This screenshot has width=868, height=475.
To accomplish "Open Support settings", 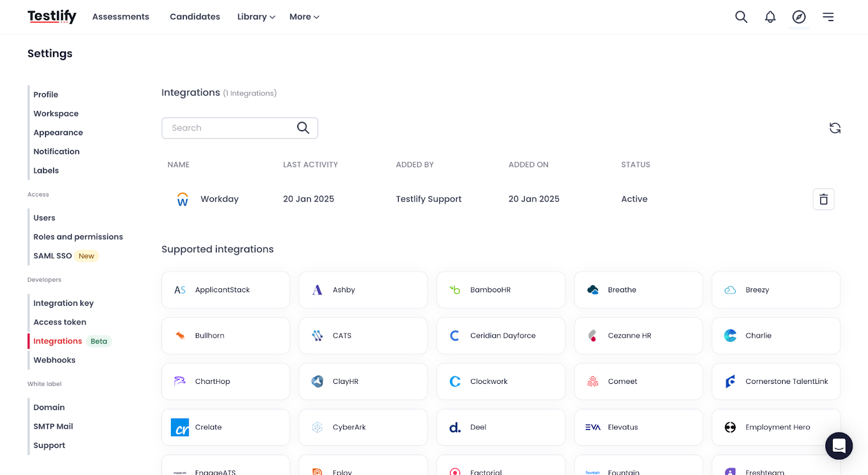I will 49,445.
